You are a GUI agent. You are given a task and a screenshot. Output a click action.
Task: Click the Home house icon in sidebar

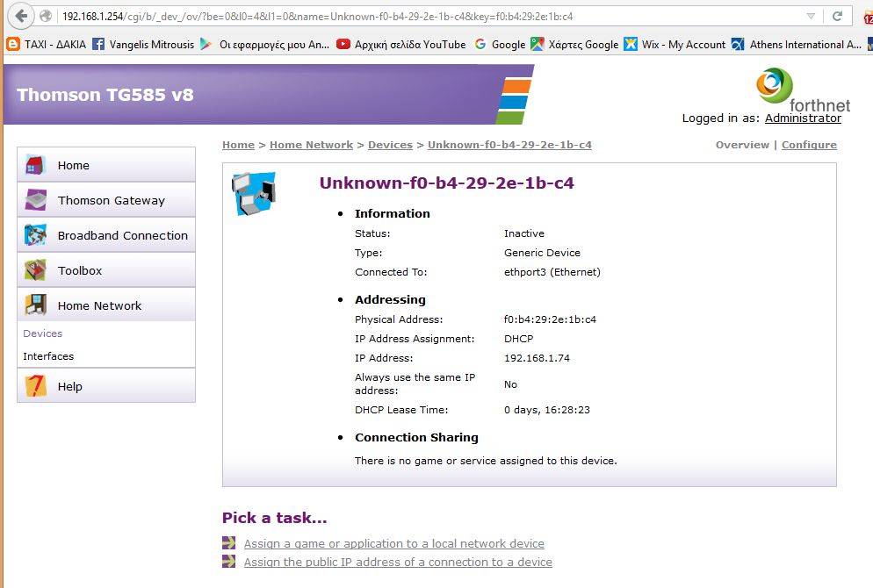[x=35, y=165]
